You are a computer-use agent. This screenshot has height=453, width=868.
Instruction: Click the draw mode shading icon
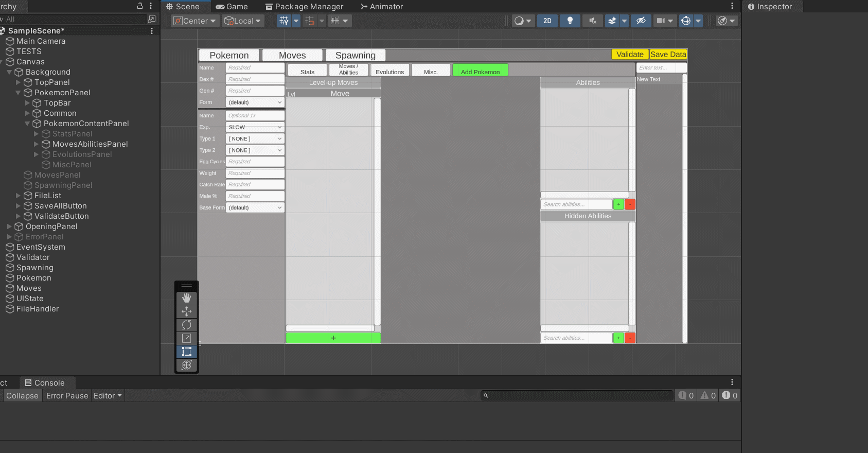click(519, 21)
